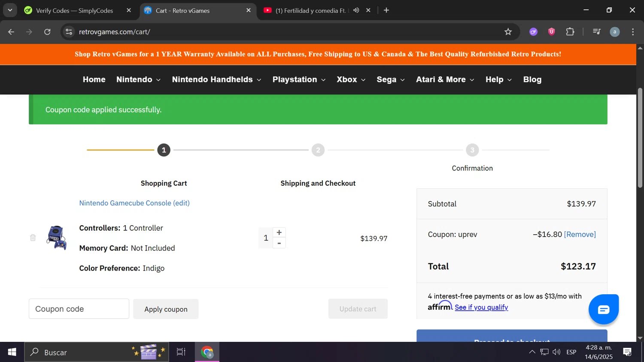Image resolution: width=644 pixels, height=362 pixels.
Task: Click the Coupon code input field
Action: click(x=79, y=309)
